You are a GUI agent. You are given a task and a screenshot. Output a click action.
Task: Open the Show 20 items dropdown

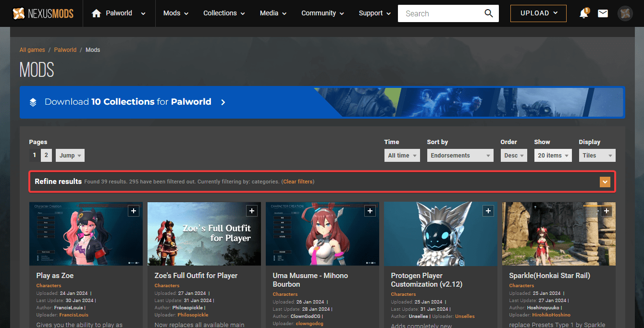553,156
